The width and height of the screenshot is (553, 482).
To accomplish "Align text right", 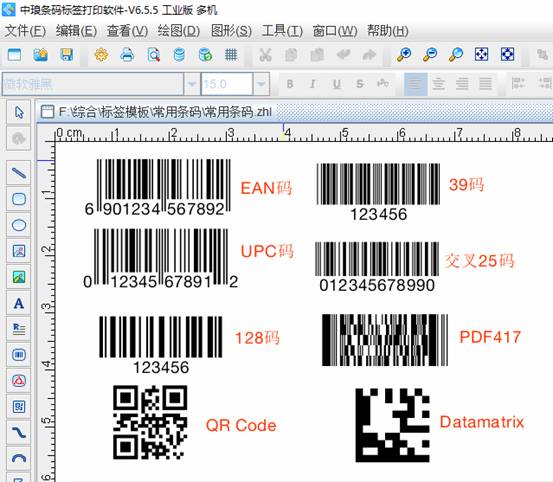I will pyautogui.click(x=462, y=84).
